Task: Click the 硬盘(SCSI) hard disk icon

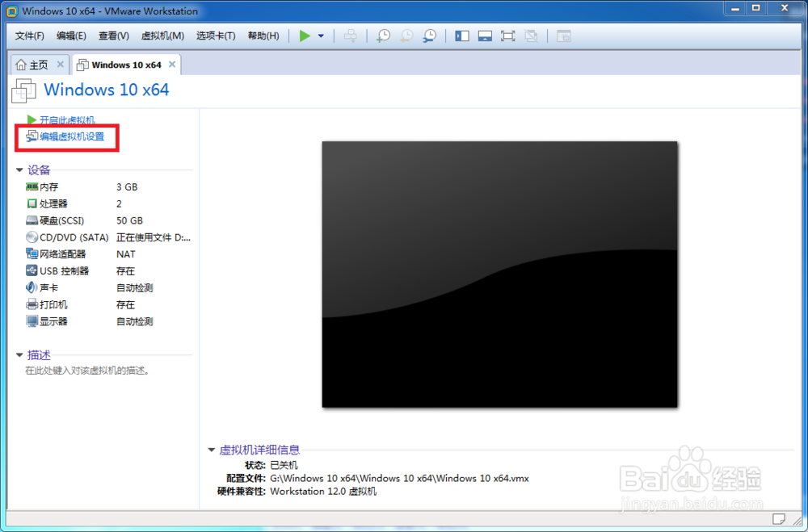Action: [32, 220]
